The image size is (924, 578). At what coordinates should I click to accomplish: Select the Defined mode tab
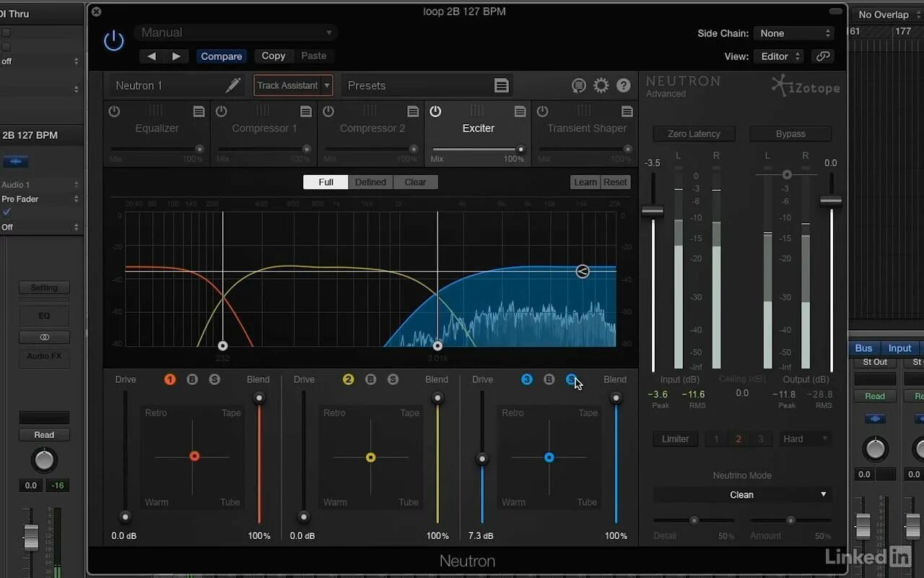coord(370,182)
